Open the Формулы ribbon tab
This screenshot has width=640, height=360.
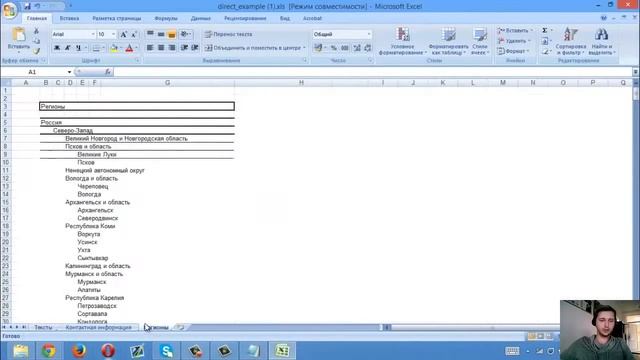(x=166, y=18)
